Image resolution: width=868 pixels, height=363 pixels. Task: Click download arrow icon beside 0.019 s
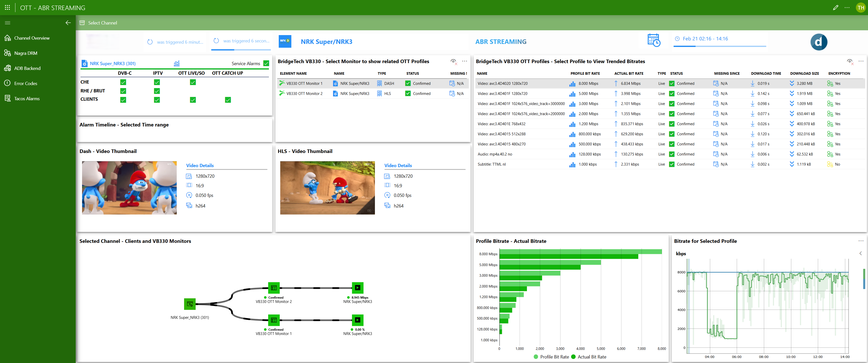point(753,84)
